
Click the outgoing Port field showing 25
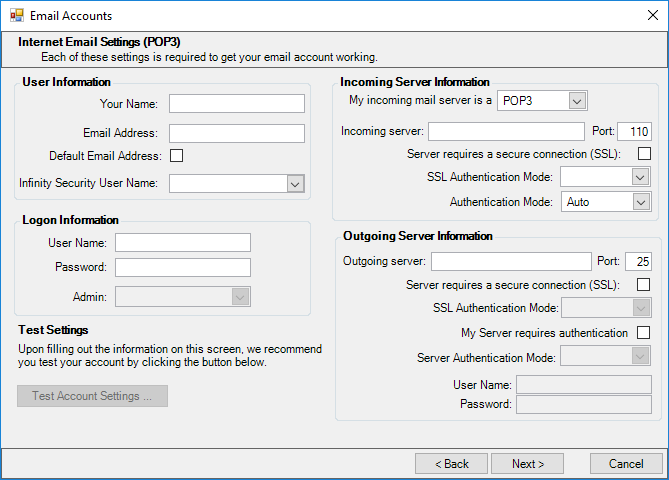click(x=638, y=262)
